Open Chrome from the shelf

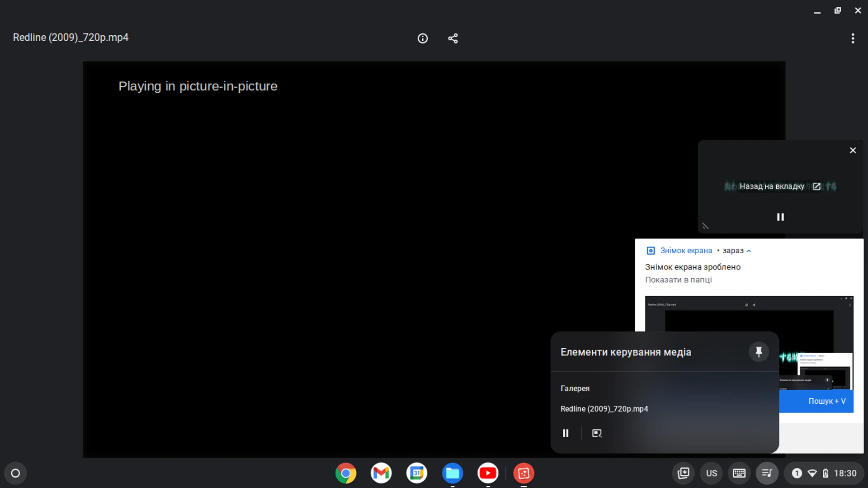pos(346,473)
